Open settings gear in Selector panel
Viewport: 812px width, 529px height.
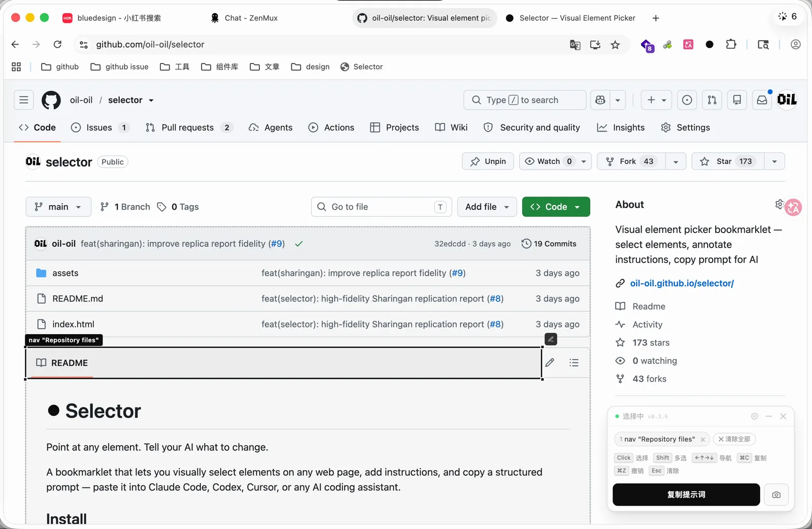click(755, 416)
